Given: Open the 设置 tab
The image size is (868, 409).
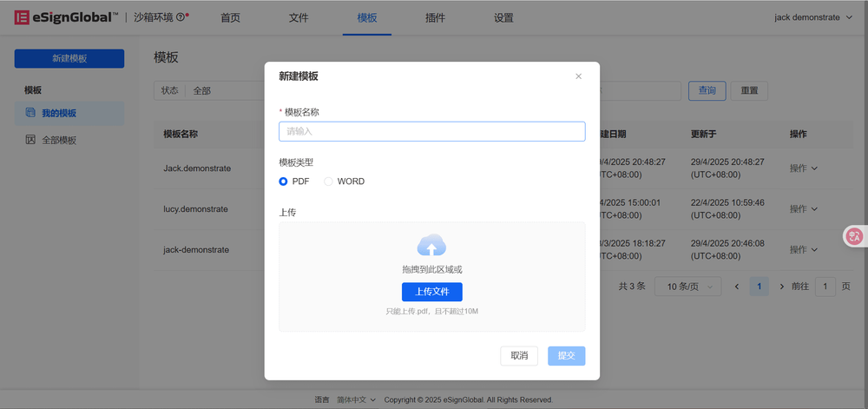Looking at the screenshot, I should point(503,17).
